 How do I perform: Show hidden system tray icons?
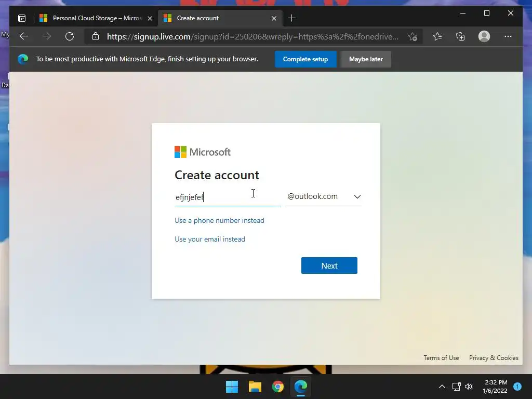point(442,387)
